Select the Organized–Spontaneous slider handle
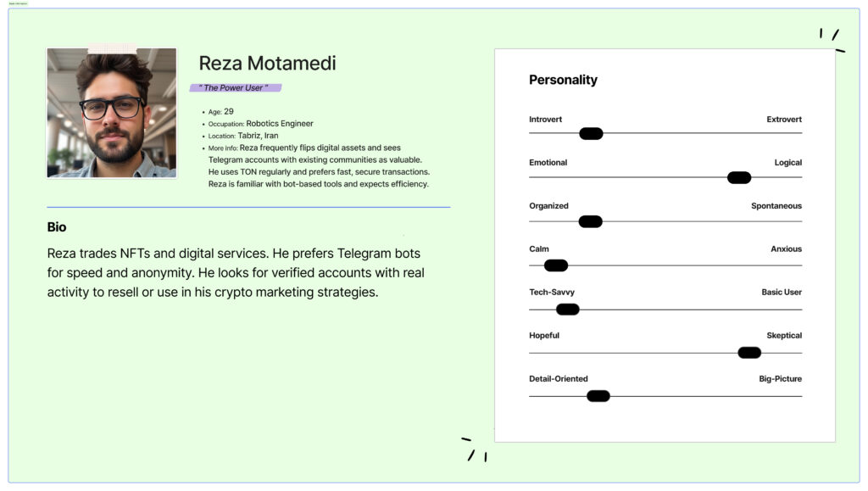868x491 pixels. click(x=590, y=221)
